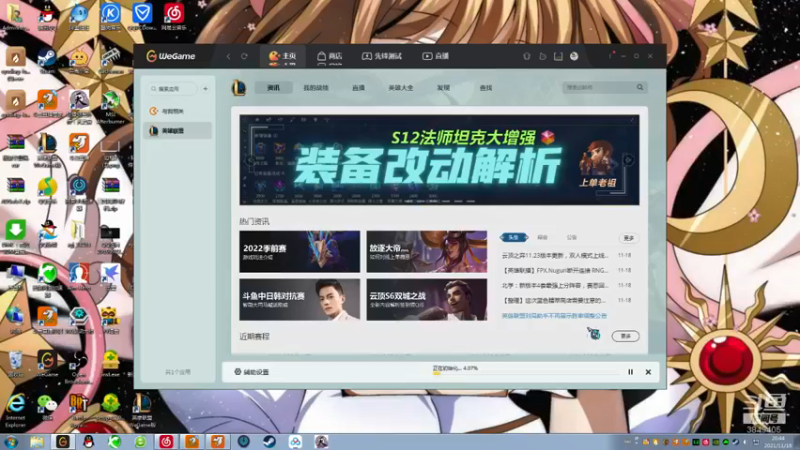Image resolution: width=800 pixels, height=450 pixels.
Task: Open the 云顶之弈11.23版本更新 headline
Action: coord(555,255)
